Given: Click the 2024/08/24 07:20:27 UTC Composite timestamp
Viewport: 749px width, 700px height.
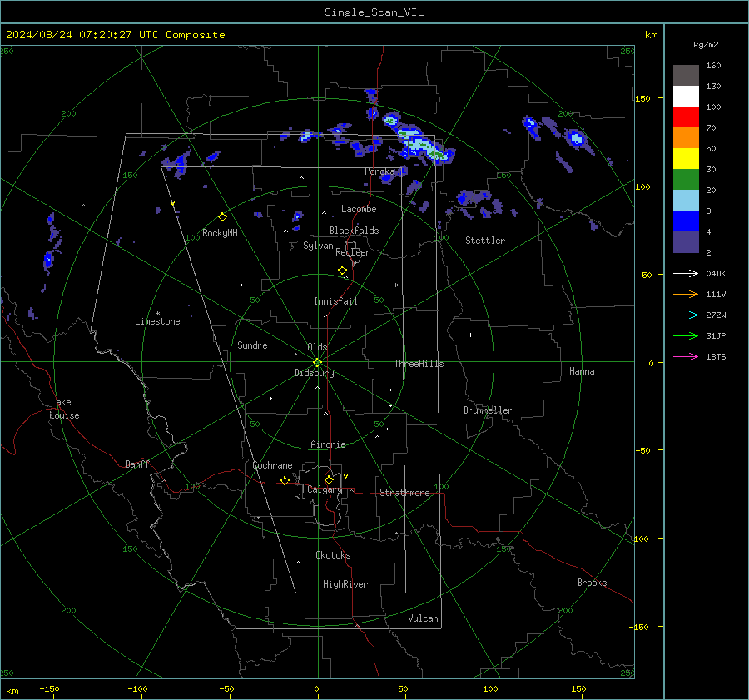Looking at the screenshot, I should point(115,35).
